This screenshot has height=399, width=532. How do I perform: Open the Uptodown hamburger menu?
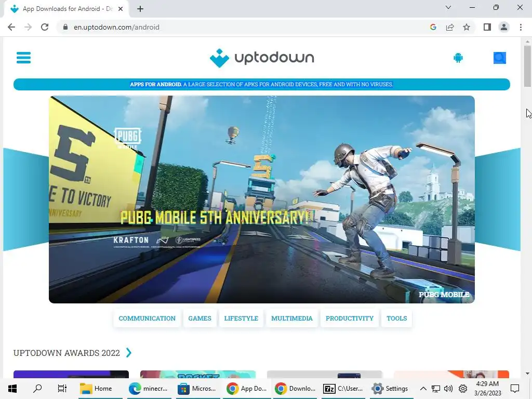pos(23,58)
